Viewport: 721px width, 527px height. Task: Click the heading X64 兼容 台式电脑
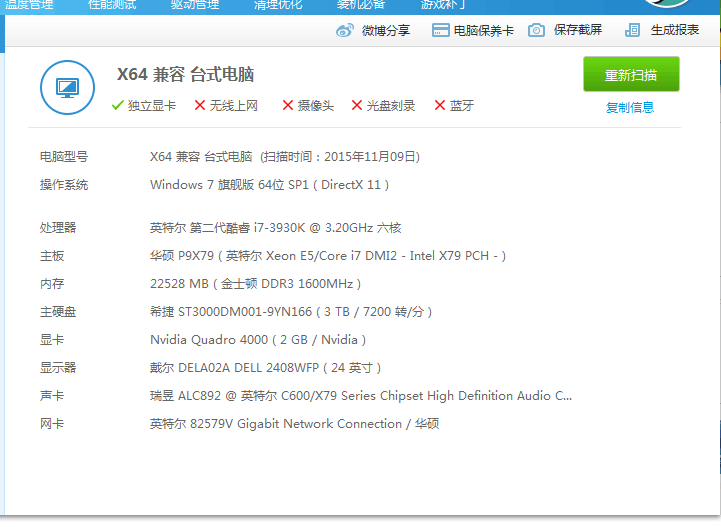[185, 74]
